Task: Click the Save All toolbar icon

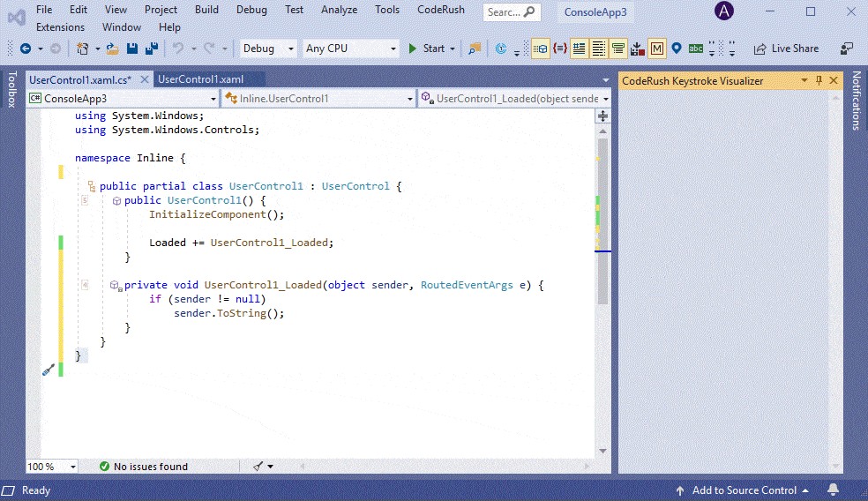Action: point(152,49)
